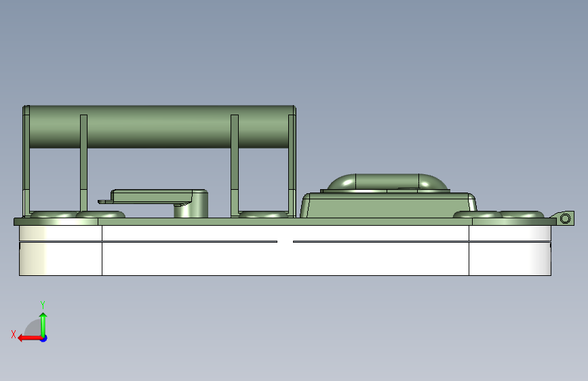The image size is (588, 381).
Task: Select the dome-shaped cap above the housing
Action: [x=387, y=182]
